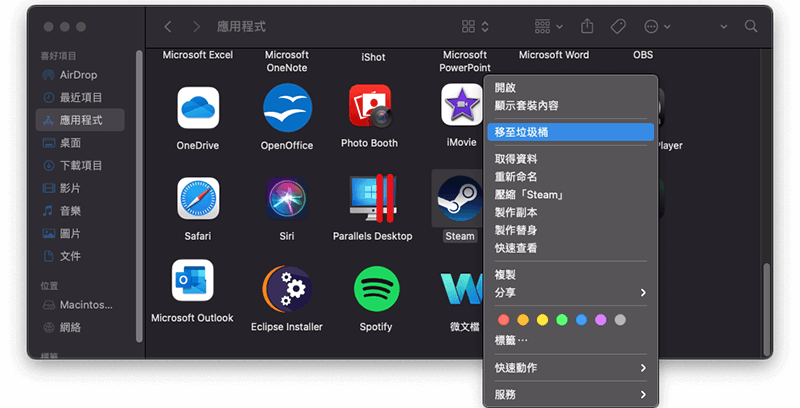Choose 重新命名 menu item
The image size is (800, 408).
[x=570, y=177]
